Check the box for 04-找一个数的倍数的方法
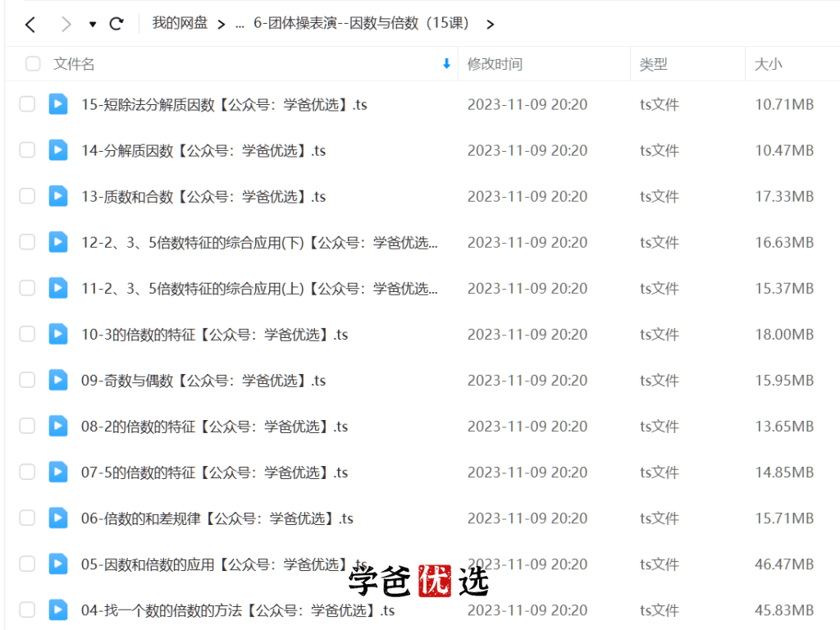This screenshot has width=840, height=630. point(27,610)
